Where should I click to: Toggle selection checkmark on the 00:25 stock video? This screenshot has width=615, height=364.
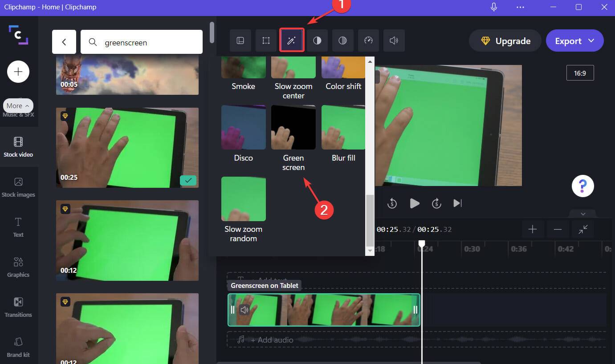coord(188,181)
